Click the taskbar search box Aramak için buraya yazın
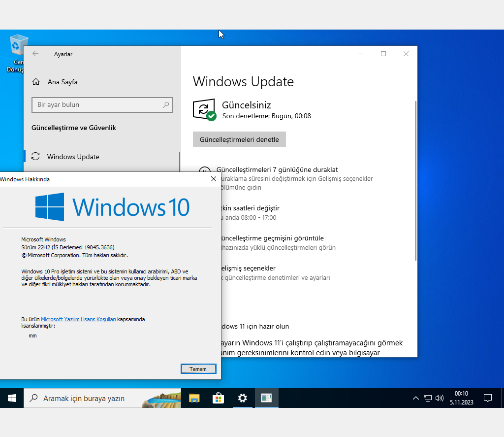The height and width of the screenshot is (437, 504). 102,398
